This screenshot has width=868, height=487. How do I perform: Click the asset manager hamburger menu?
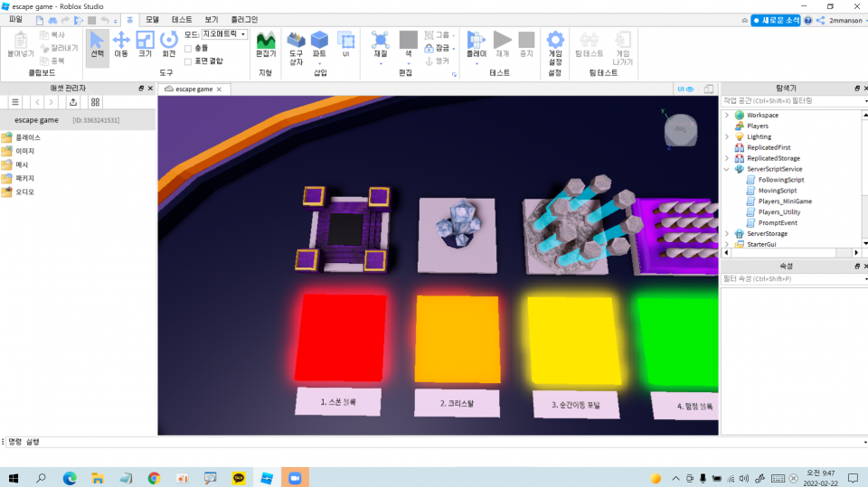(15, 102)
